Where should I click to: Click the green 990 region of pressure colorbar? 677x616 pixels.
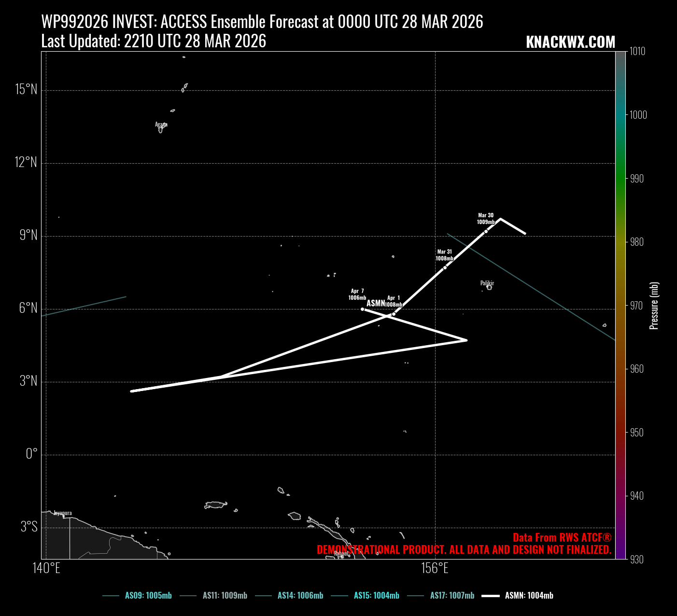click(x=620, y=179)
